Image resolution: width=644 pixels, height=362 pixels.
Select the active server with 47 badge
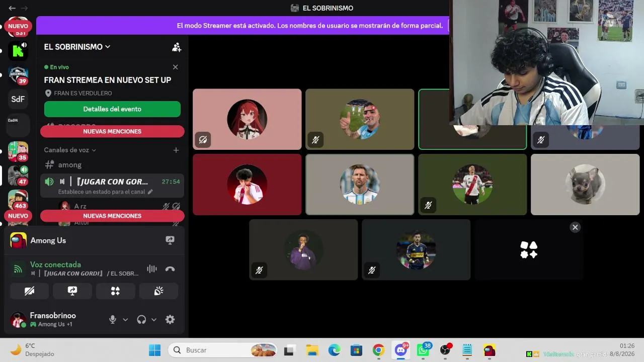pos(18,175)
